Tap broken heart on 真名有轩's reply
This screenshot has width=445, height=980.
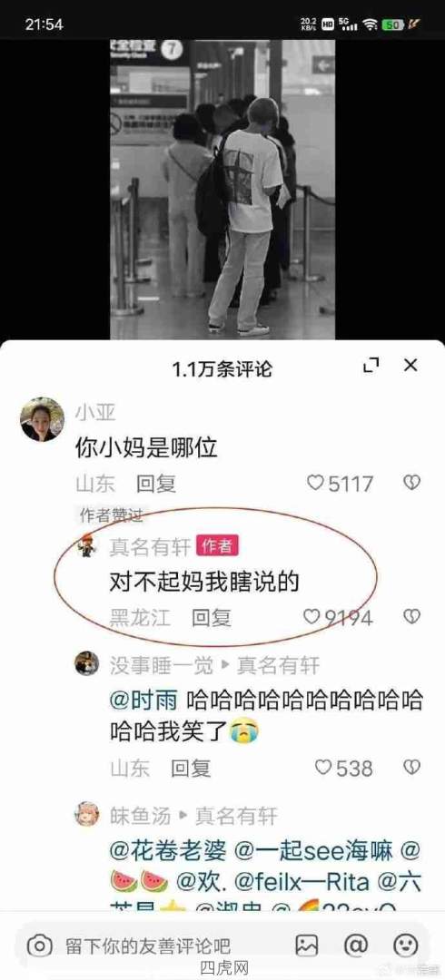[x=411, y=618]
